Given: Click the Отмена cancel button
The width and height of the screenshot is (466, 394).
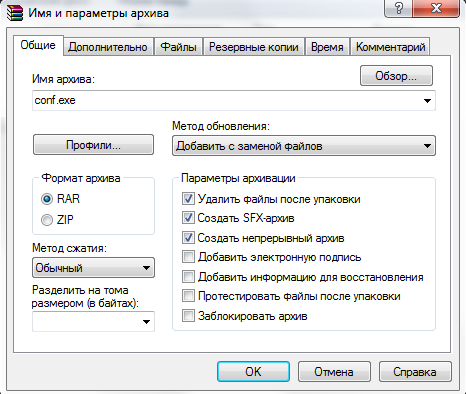Looking at the screenshot, I should (x=334, y=371).
